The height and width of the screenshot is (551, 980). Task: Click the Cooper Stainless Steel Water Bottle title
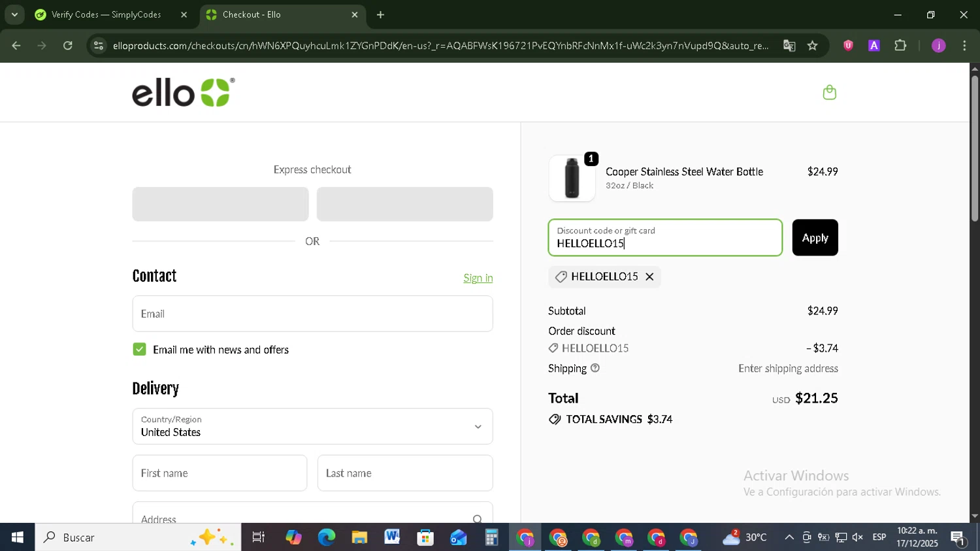point(684,171)
